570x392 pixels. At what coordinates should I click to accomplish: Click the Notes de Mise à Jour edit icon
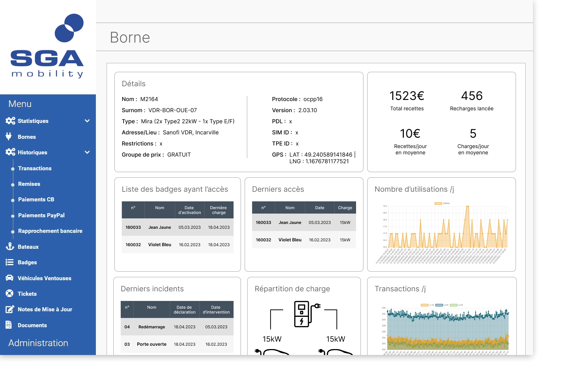[x=10, y=309]
